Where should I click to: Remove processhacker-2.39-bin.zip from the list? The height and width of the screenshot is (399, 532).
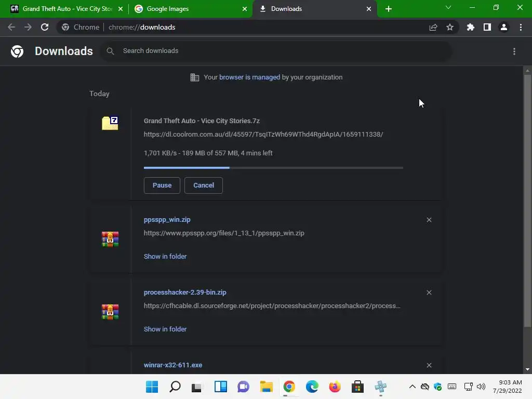point(429,292)
